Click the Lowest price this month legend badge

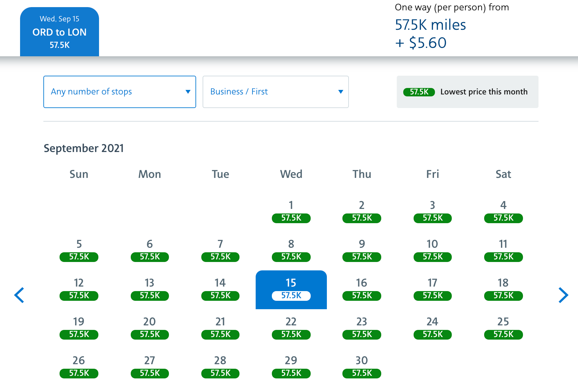coord(419,92)
